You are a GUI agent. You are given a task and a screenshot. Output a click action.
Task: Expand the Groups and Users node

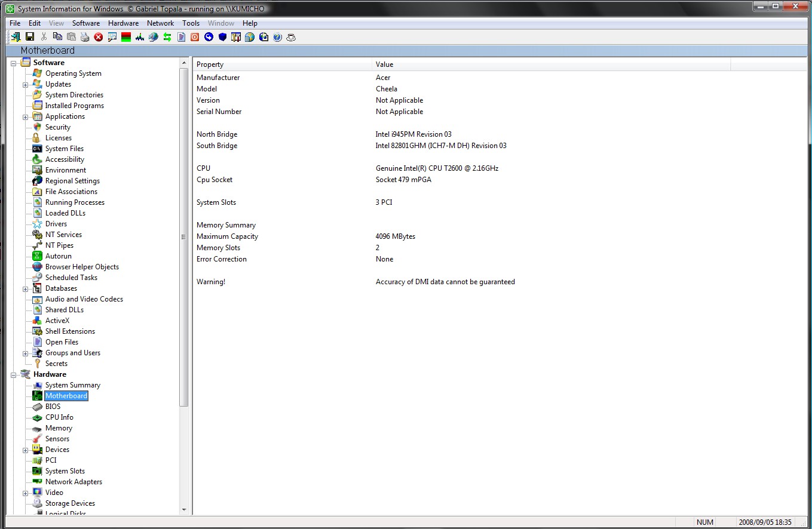point(26,353)
